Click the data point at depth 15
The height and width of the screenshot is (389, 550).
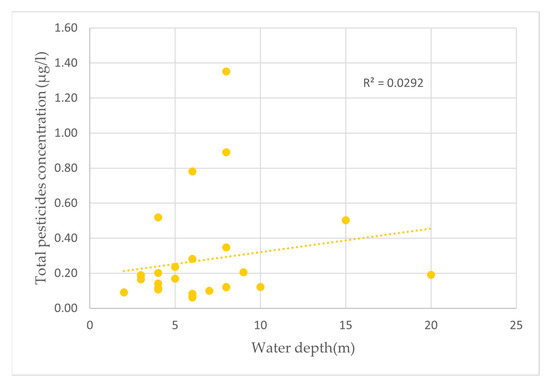click(346, 220)
